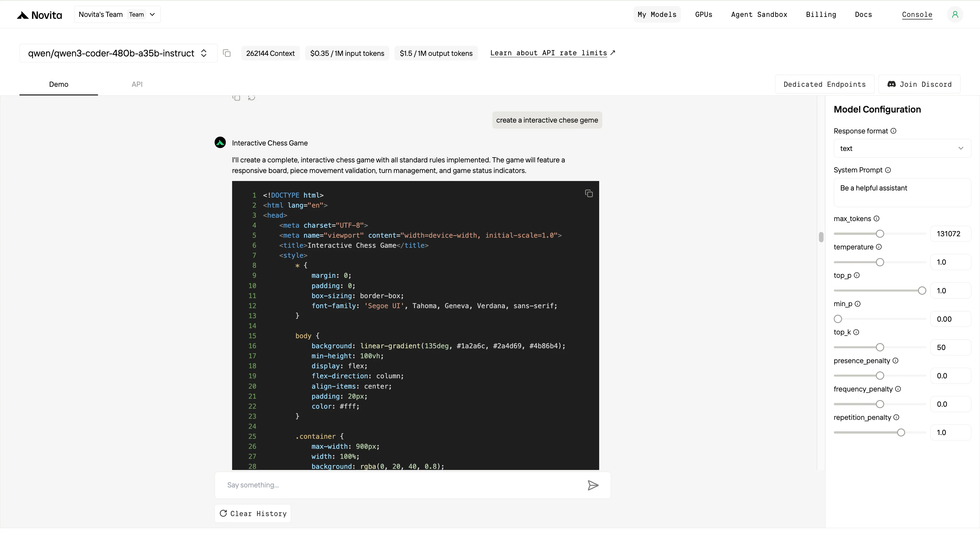Adjust the min_p slider handle
The image size is (980, 543).
[838, 319]
